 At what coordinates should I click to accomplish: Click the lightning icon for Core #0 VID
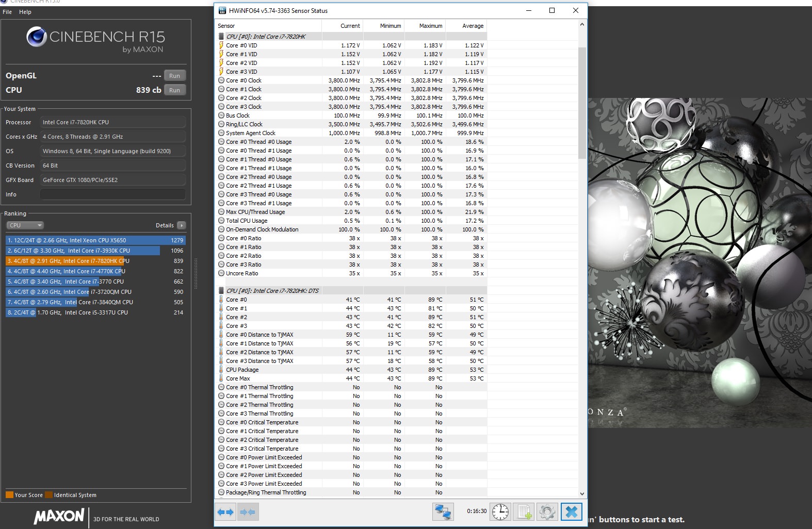click(x=221, y=45)
